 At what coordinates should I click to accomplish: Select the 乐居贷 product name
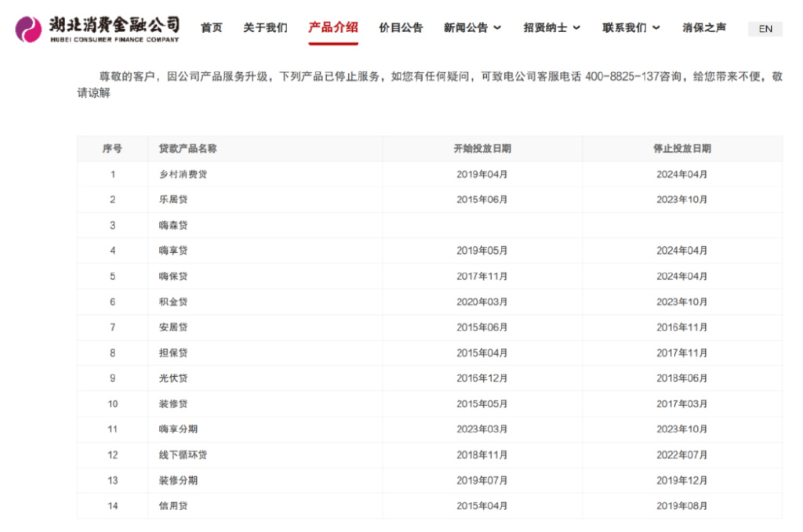point(173,200)
